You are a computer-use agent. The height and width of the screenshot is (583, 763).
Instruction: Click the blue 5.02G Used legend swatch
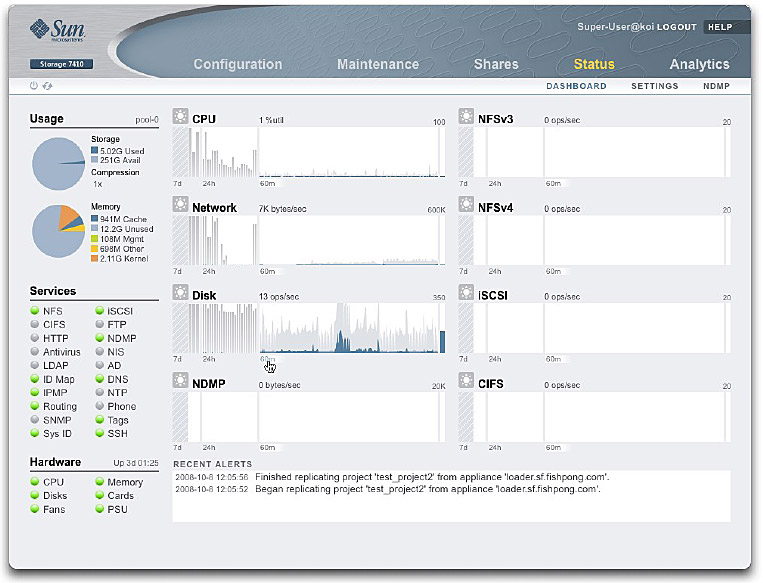95,150
